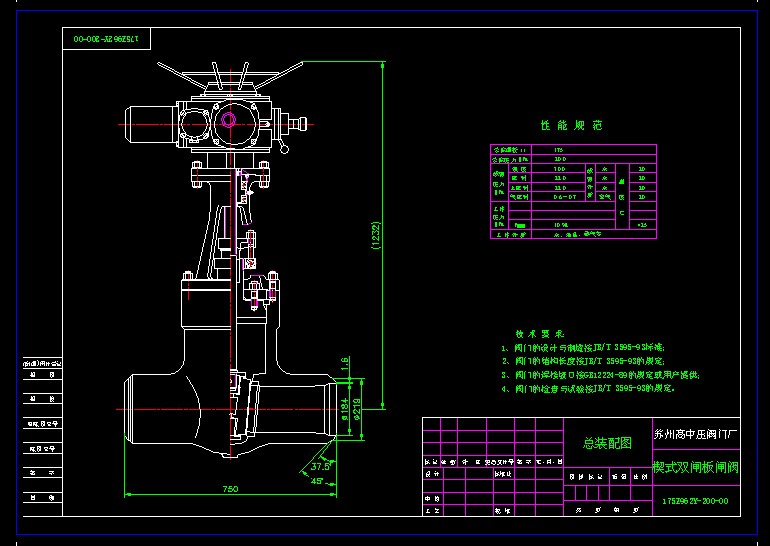Screen dimensions: 770x546
Task: Click the 性能规范 heading text
Action: pos(572,126)
